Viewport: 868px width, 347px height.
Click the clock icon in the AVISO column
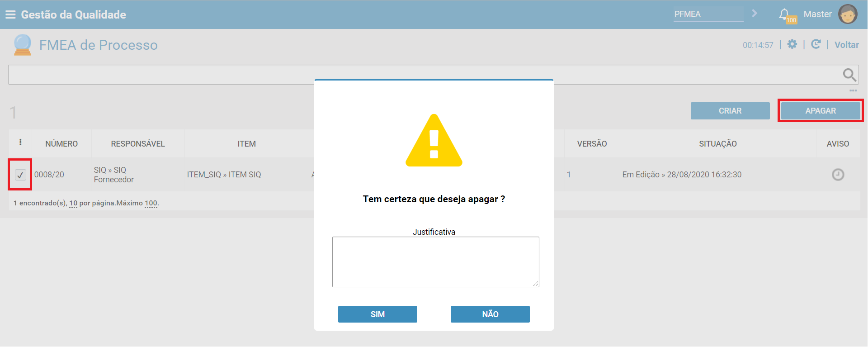tap(838, 175)
